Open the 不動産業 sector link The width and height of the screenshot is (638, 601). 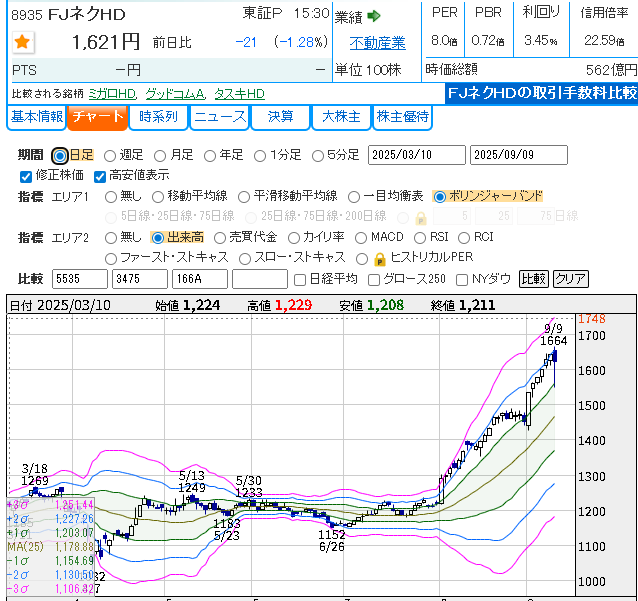pyautogui.click(x=377, y=43)
